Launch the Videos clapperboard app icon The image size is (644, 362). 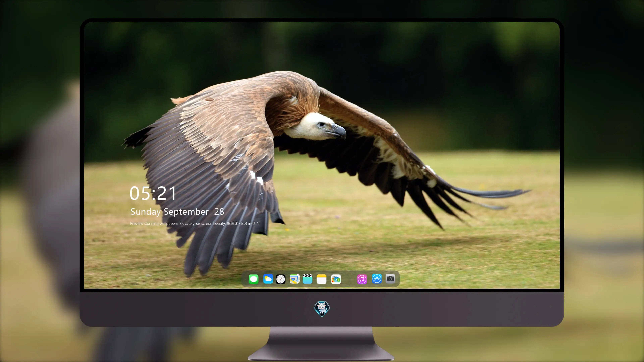coord(308,279)
